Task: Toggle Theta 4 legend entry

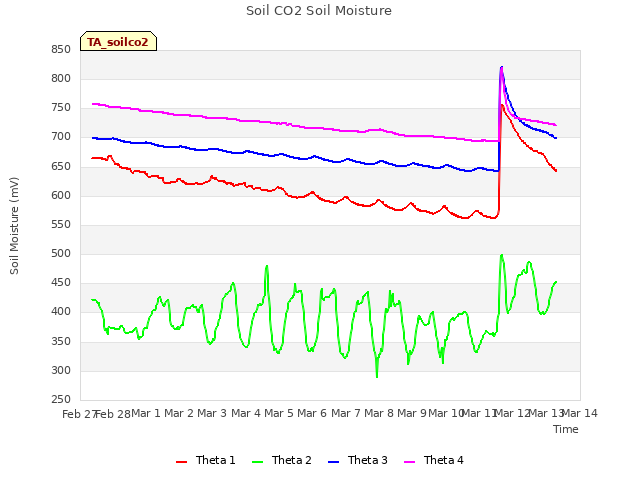Action: 433,460
